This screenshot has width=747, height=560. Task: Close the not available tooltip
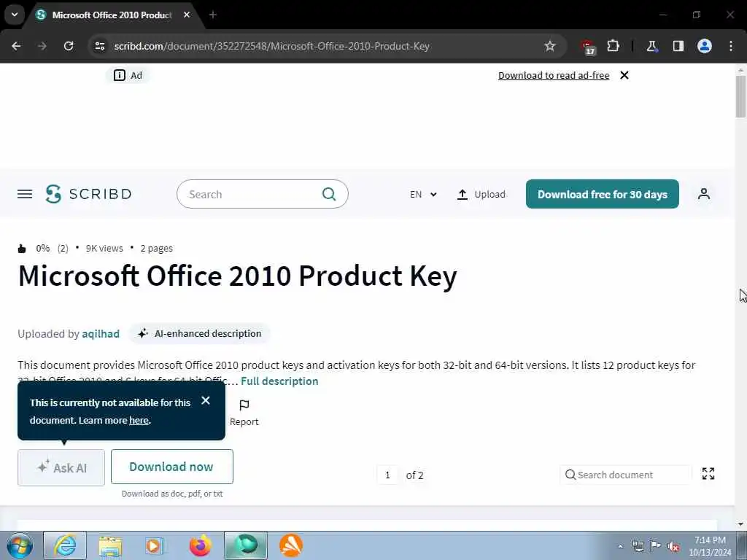pyautogui.click(x=205, y=400)
